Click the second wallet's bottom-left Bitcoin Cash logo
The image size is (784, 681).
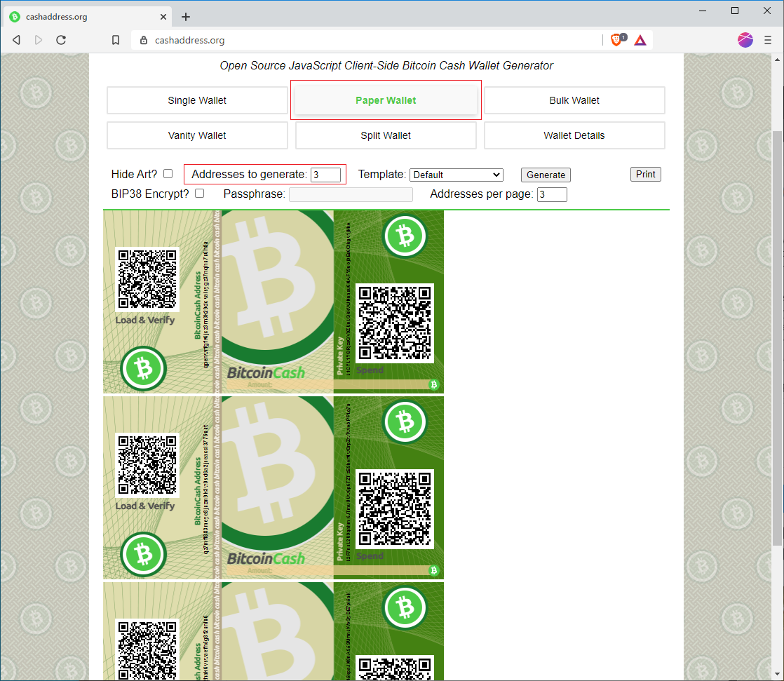[x=144, y=555]
